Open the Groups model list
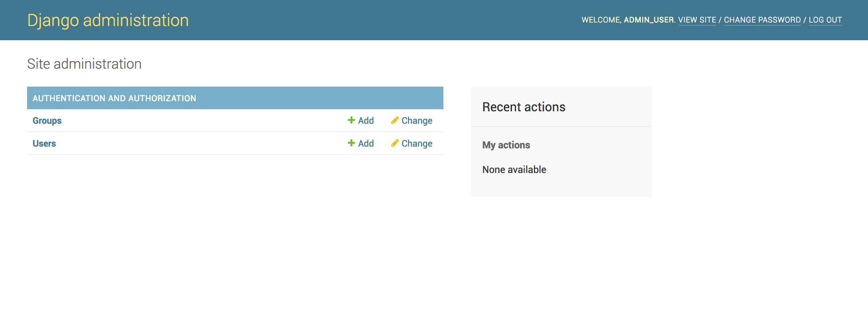 point(47,121)
